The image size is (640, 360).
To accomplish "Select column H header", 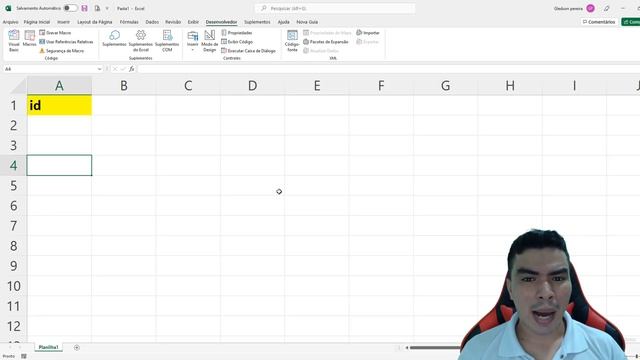I will [510, 86].
